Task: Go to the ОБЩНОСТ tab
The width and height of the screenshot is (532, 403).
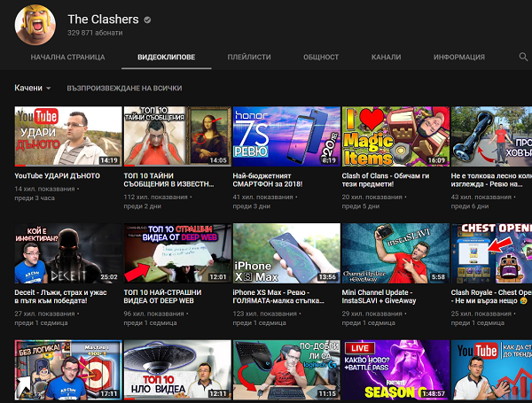Action: point(321,58)
